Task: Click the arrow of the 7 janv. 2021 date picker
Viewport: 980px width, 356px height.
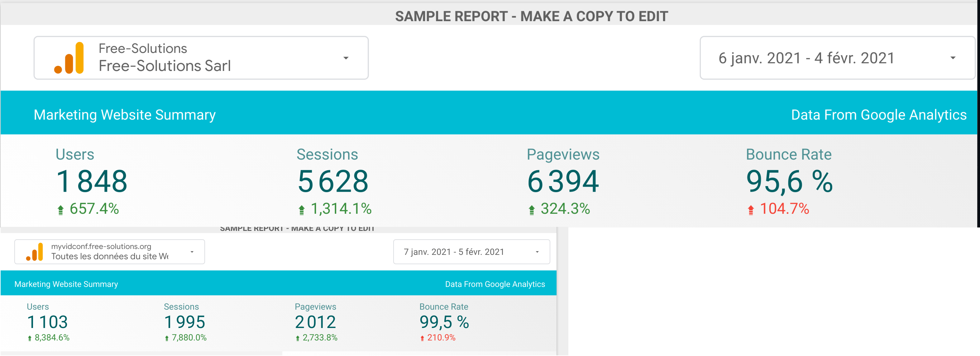Action: tap(537, 252)
